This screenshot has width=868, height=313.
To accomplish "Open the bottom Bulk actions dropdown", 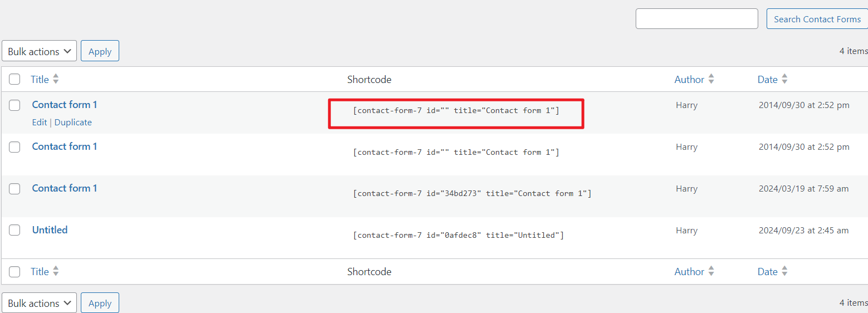I will [40, 303].
